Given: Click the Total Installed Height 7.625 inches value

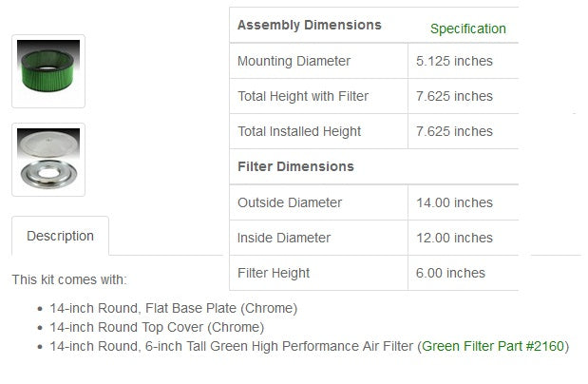Looking at the screenshot, I should [454, 131].
